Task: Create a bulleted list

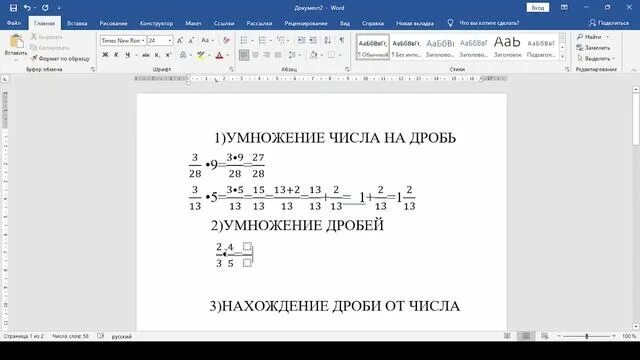Action: click(x=244, y=40)
